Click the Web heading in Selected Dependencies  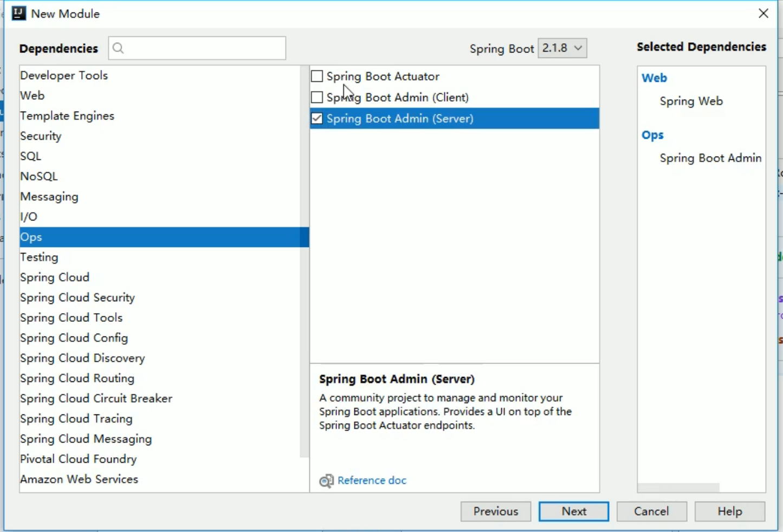pyautogui.click(x=654, y=78)
